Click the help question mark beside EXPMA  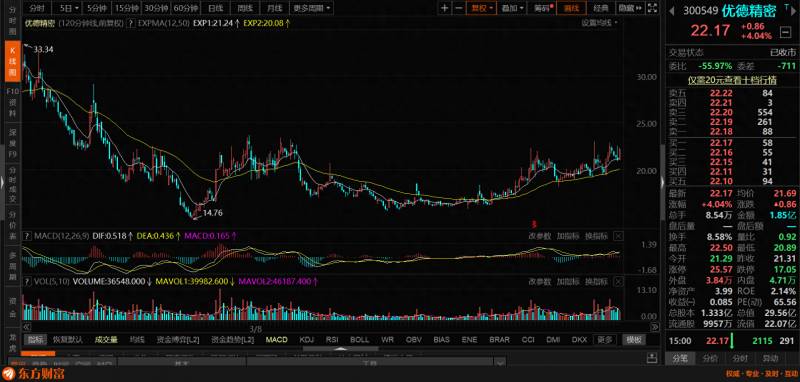(131, 23)
